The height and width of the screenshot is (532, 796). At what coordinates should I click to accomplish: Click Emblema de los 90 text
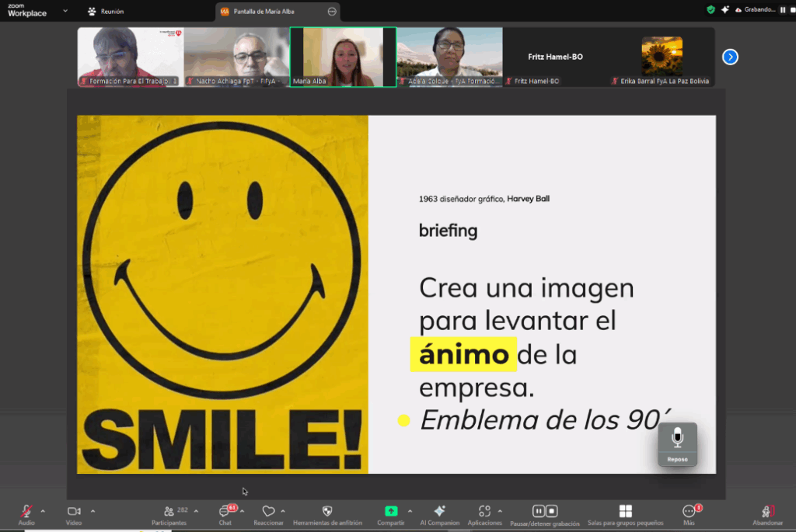click(x=545, y=420)
